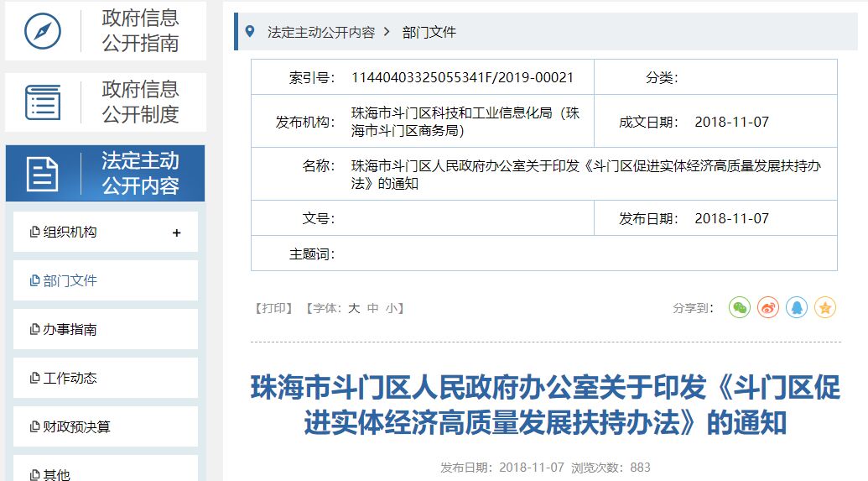This screenshot has height=481, width=868.
Task: Click the 成文日期 value 2018-11-07
Action: [x=732, y=122]
